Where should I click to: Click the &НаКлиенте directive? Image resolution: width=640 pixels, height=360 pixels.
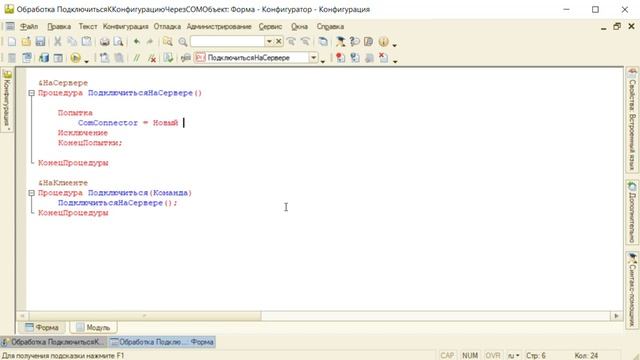63,183
